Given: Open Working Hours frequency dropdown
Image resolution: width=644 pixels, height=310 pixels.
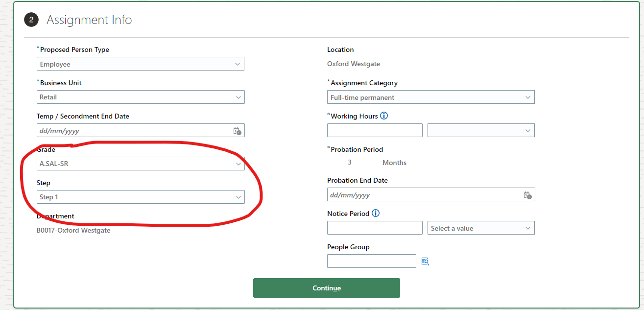Looking at the screenshot, I should coord(481,130).
